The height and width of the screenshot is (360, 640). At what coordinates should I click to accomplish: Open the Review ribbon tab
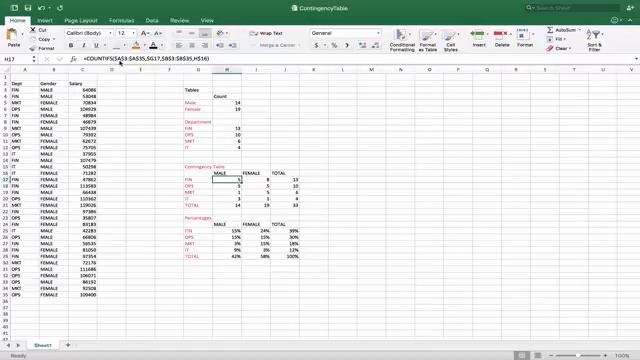tap(180, 20)
